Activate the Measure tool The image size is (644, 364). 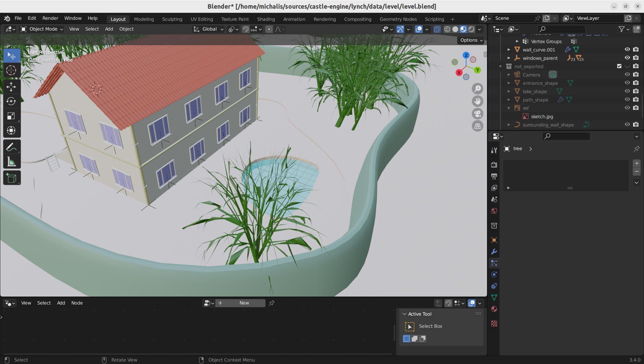[x=11, y=162]
